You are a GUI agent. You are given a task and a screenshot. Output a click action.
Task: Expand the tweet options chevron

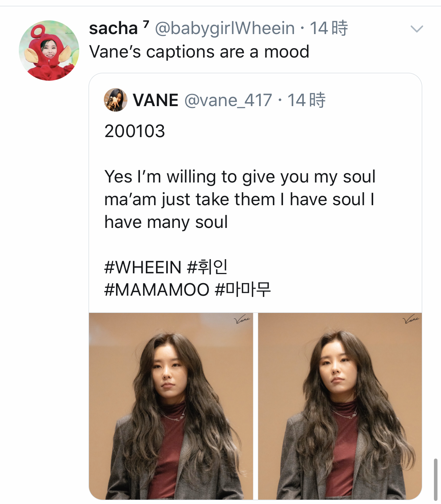point(416,29)
